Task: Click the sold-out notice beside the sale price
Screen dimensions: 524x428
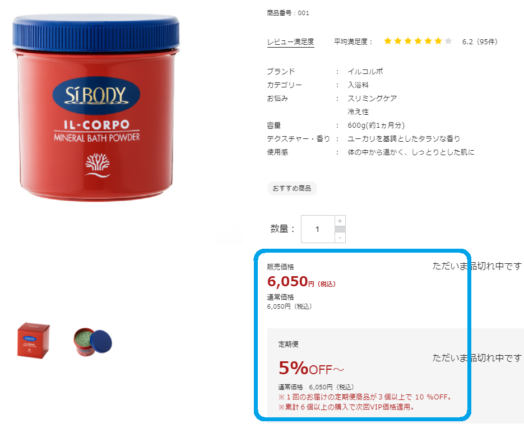Action: click(477, 266)
